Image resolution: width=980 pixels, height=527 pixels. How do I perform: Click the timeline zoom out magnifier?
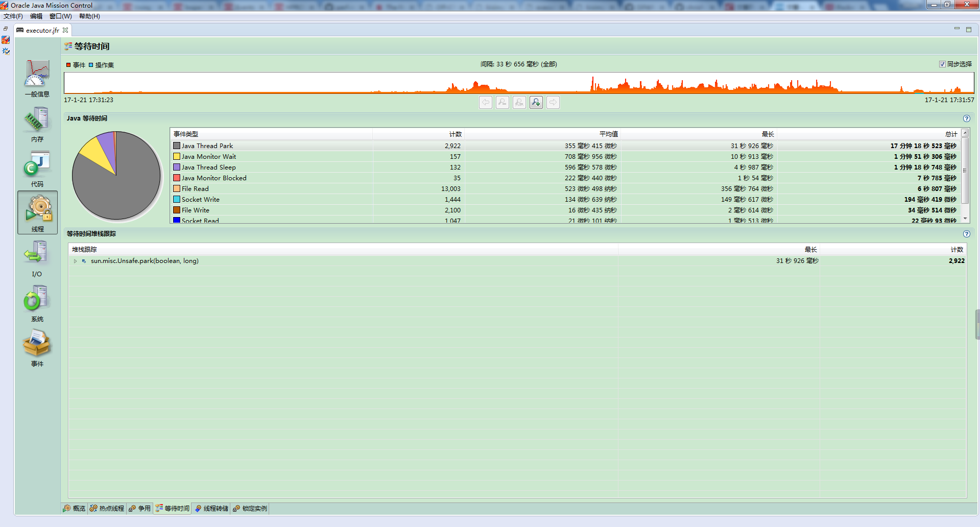(503, 103)
